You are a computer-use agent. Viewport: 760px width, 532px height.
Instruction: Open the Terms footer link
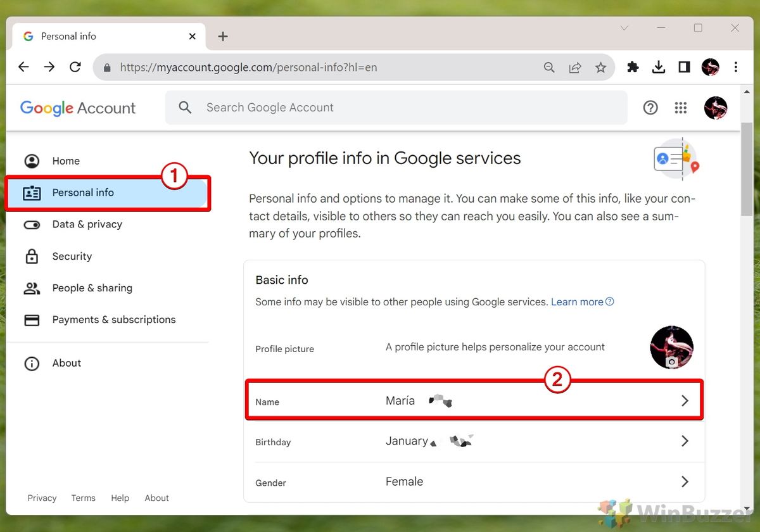(x=83, y=498)
